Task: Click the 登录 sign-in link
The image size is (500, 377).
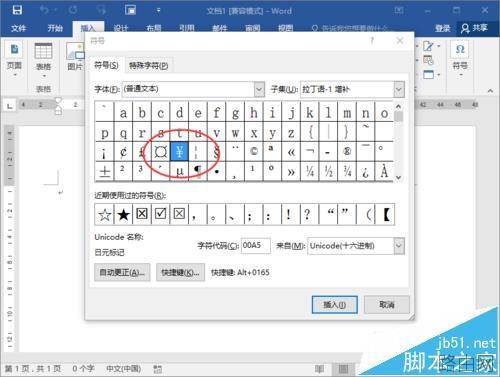Action: (x=442, y=28)
